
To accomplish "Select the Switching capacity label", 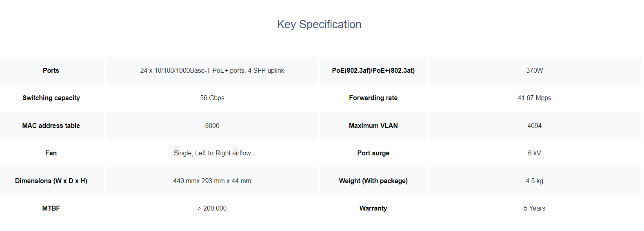I will [x=51, y=98].
